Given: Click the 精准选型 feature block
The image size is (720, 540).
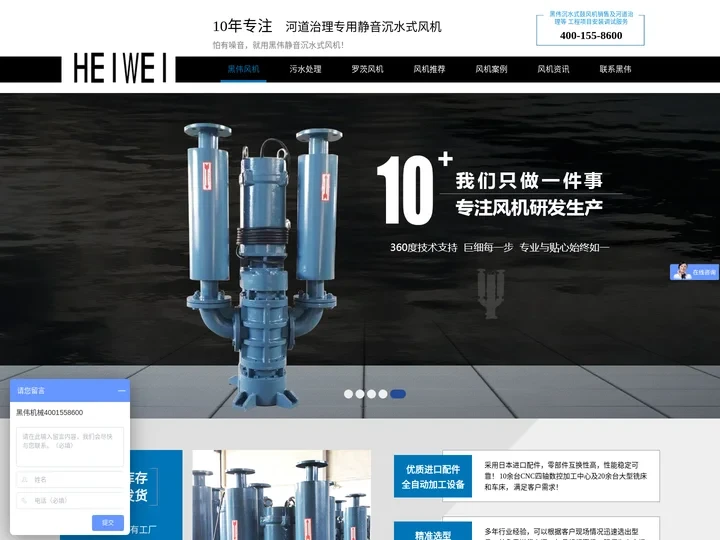Looking at the screenshot, I should [x=433, y=532].
